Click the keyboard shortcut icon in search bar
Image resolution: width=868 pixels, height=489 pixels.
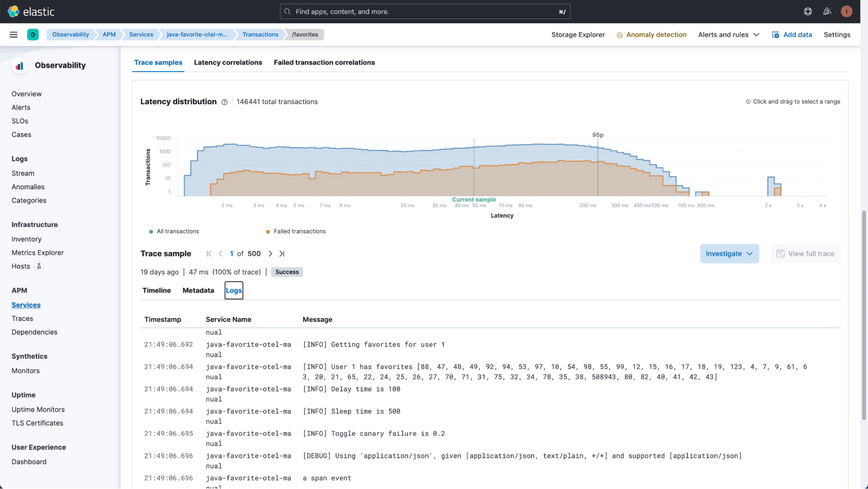[x=561, y=11]
